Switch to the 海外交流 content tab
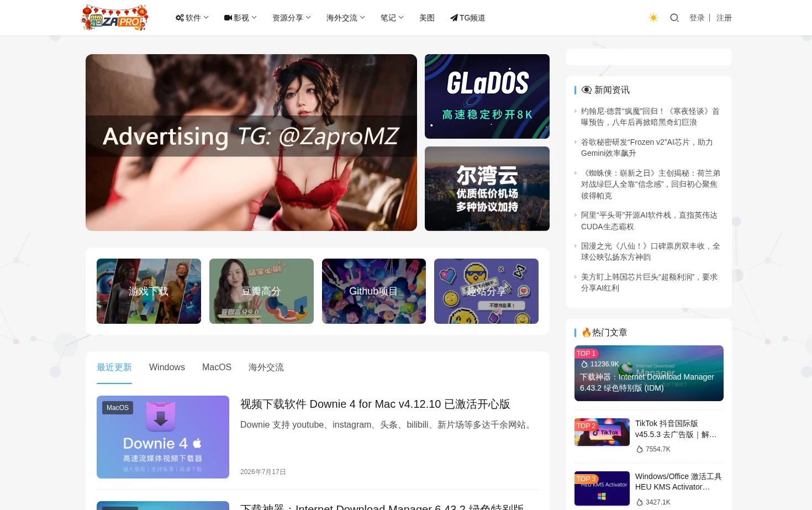Image resolution: width=812 pixels, height=510 pixels. pyautogui.click(x=266, y=367)
